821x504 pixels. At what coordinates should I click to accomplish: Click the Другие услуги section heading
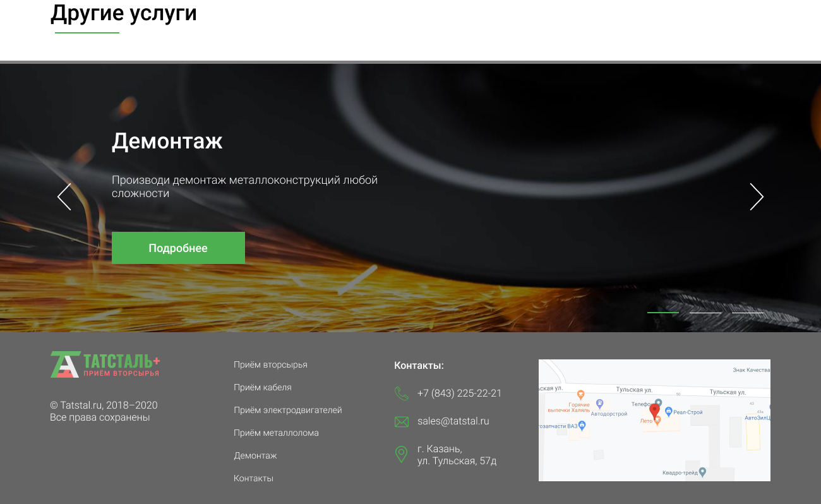124,13
